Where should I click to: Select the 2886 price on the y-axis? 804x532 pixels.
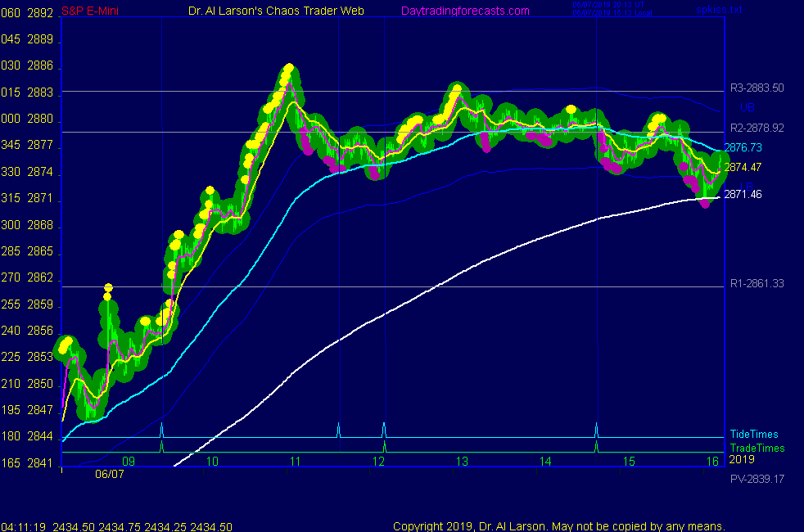click(x=40, y=65)
